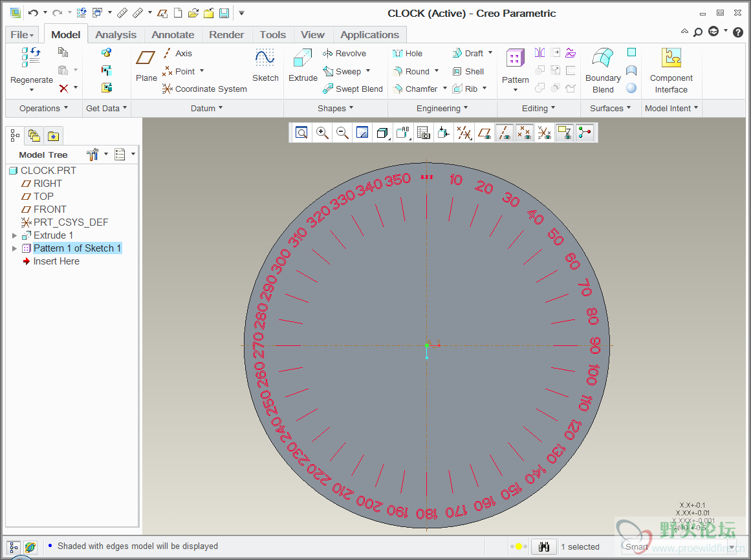Screen dimensions: 751x560
Task: Click the Repaint icon in graphics toolbar
Action: [x=362, y=133]
